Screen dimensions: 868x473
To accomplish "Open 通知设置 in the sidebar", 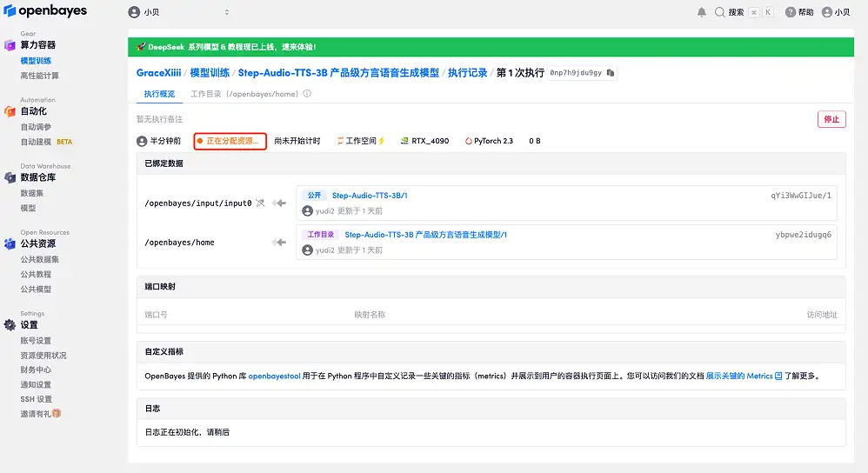I will 36,385.
